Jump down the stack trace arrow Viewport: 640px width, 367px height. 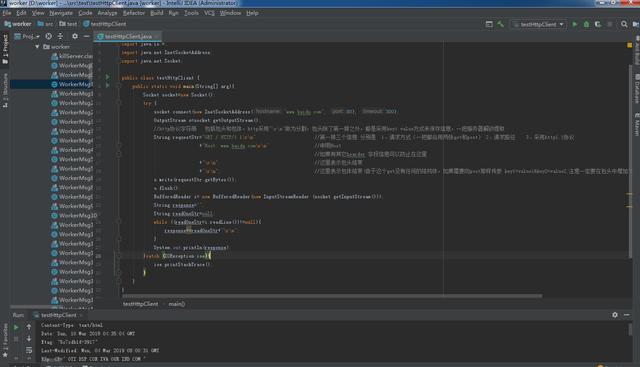(x=29, y=338)
